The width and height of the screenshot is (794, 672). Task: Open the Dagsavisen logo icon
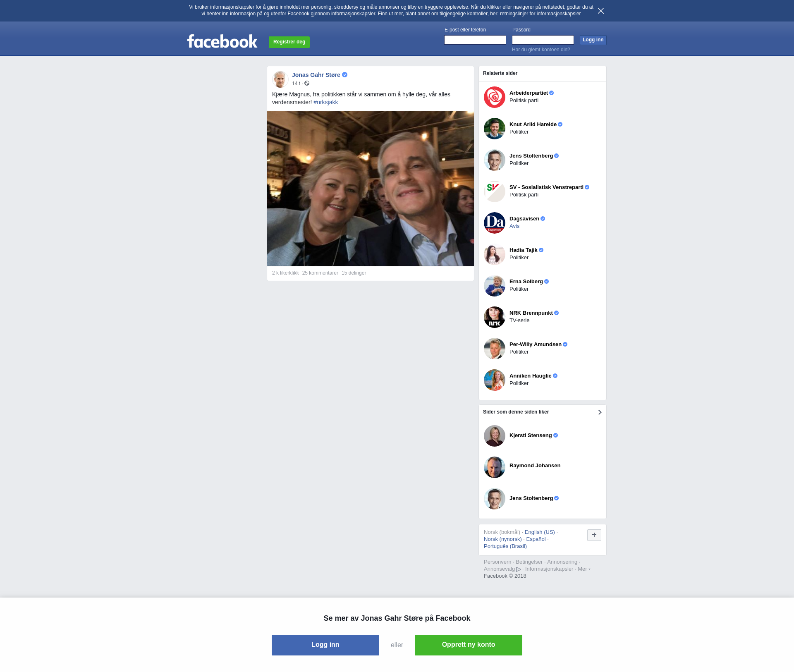(494, 223)
